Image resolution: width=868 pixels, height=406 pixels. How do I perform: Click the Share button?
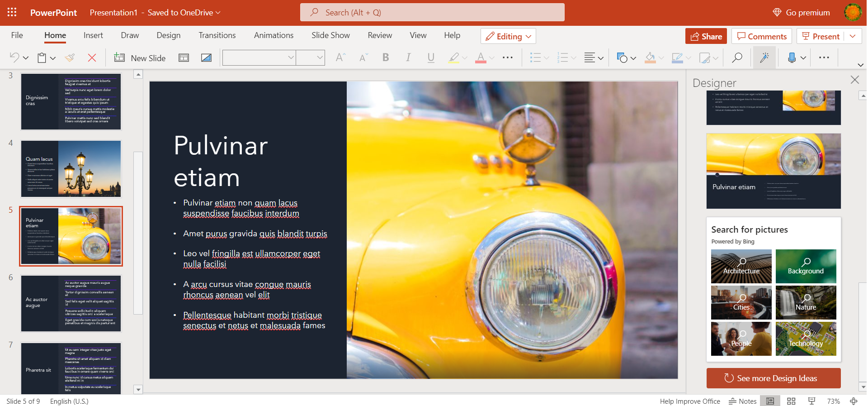tap(706, 37)
